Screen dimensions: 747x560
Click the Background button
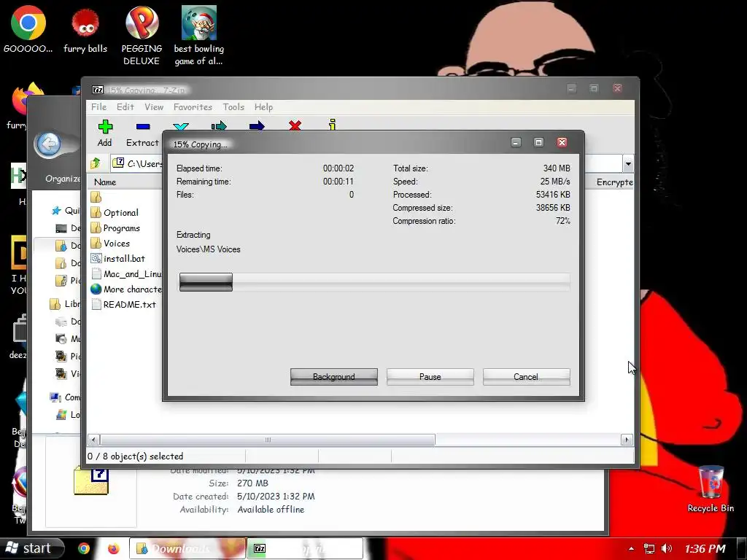[334, 377]
